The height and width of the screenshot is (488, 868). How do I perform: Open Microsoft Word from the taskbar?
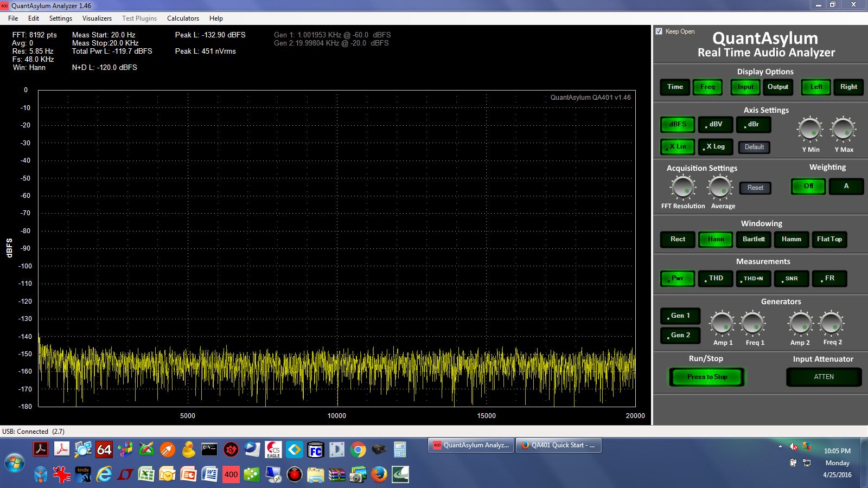209,475
